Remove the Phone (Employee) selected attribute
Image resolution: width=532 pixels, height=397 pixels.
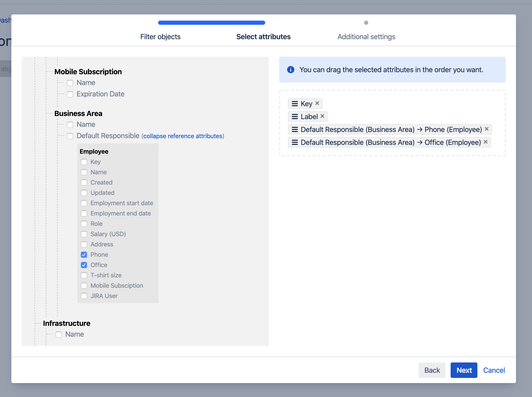click(487, 129)
